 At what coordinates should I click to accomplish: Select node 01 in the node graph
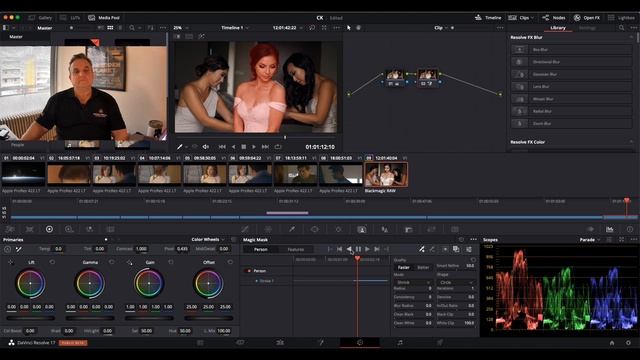pos(394,78)
